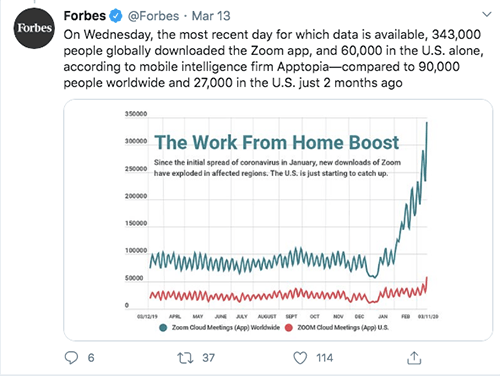Open the Work From Home Boost chart image
500x376 pixels.
point(278,220)
